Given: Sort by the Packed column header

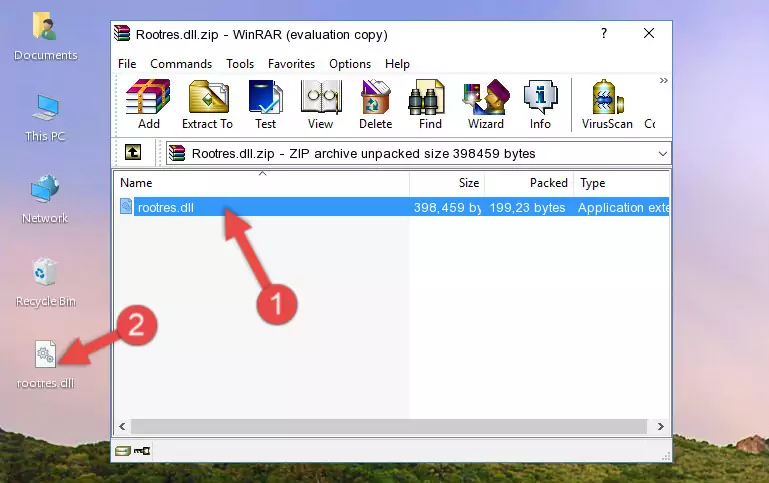Looking at the screenshot, I should 529,183.
